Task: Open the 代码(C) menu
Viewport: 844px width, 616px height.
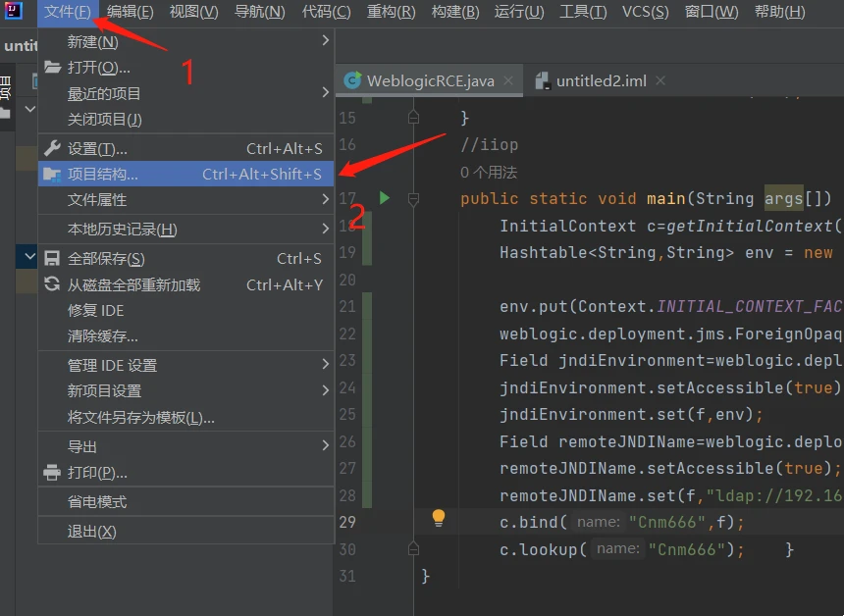Action: (x=326, y=12)
